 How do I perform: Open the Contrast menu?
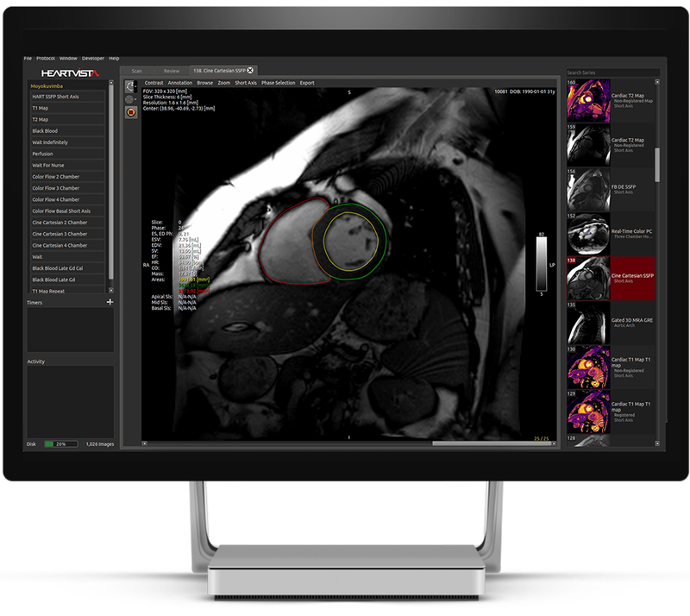tap(154, 83)
